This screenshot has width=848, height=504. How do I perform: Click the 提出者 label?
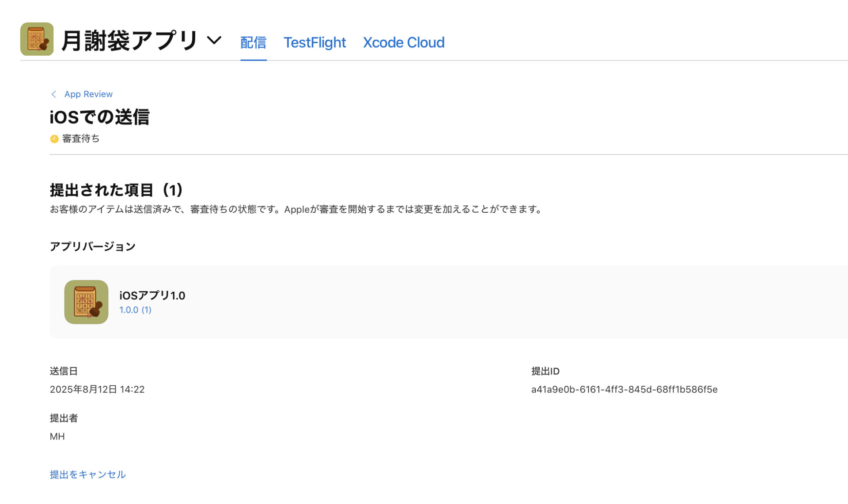coord(64,418)
